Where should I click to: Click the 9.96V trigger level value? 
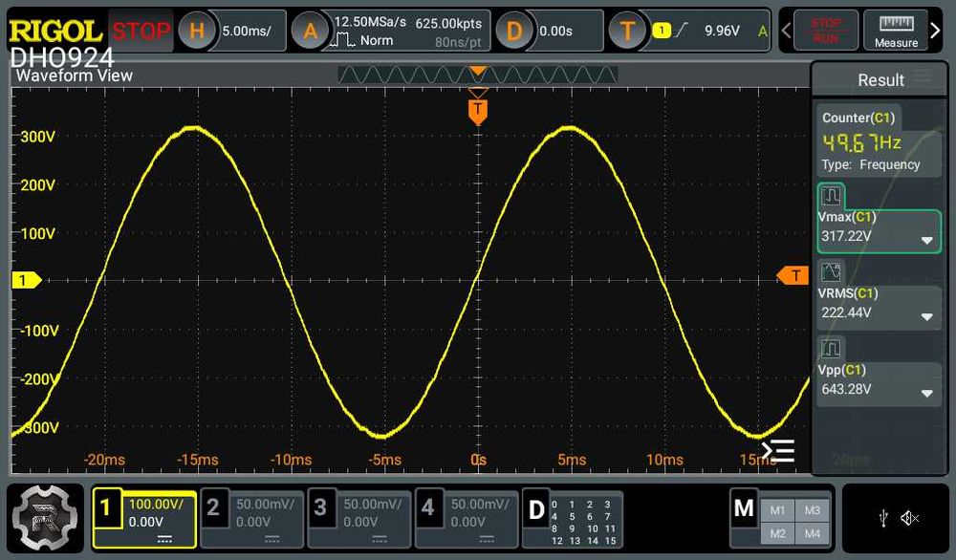point(722,31)
